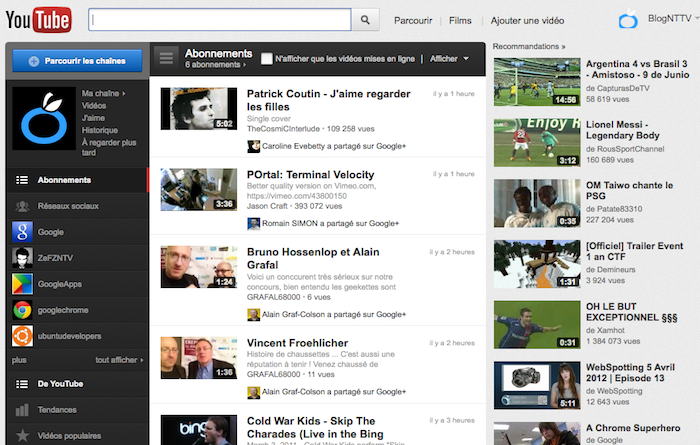Go to the Films menu item
This screenshot has height=445, width=700.
[x=460, y=20]
